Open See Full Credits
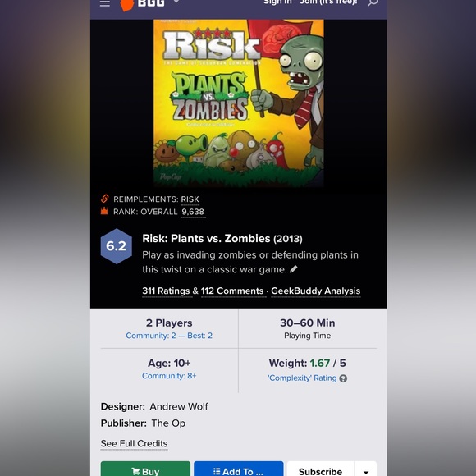This screenshot has width=476, height=476. [x=134, y=443]
